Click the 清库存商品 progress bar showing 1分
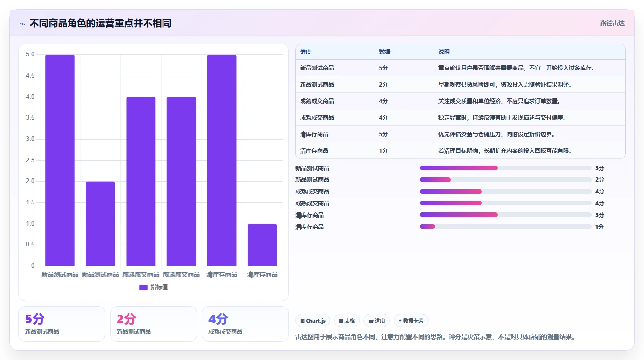 point(506,227)
